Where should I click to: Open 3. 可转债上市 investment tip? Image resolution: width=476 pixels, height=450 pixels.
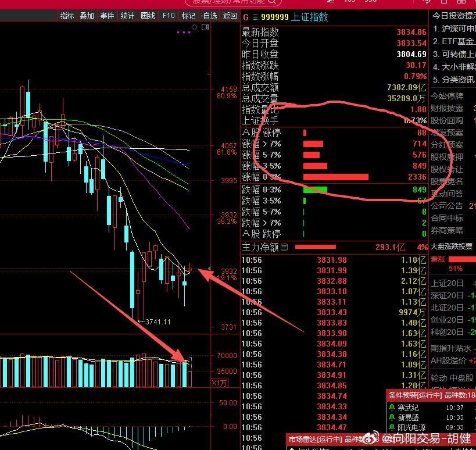[x=454, y=54]
